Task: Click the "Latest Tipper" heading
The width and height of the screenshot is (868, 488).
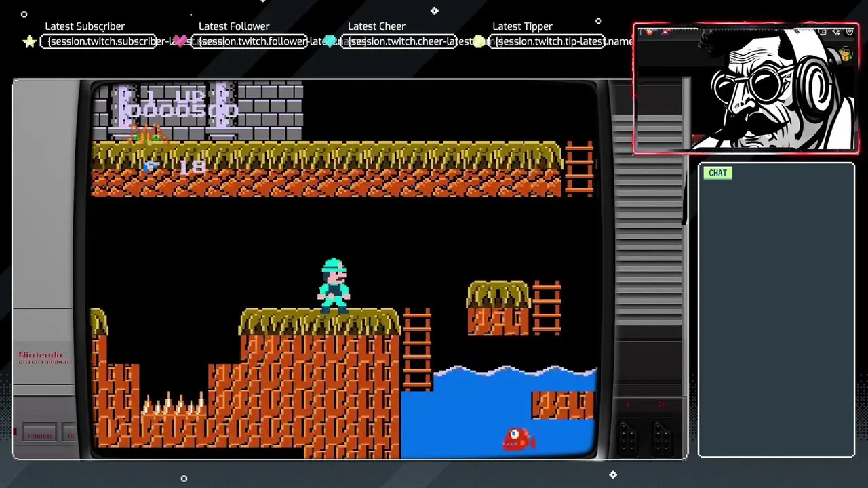Action: pyautogui.click(x=522, y=26)
